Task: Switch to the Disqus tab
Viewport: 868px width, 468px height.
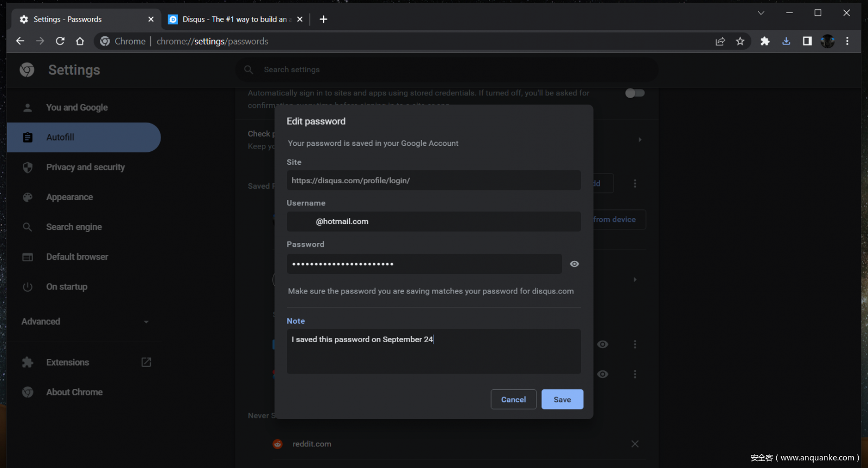Action: tap(234, 20)
